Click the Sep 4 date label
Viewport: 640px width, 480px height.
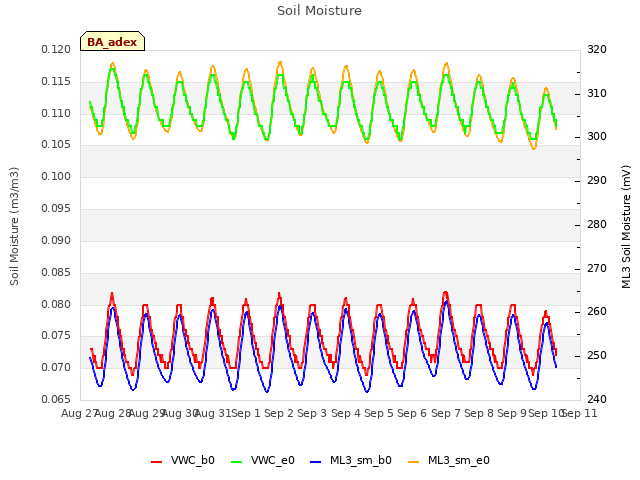pos(346,413)
